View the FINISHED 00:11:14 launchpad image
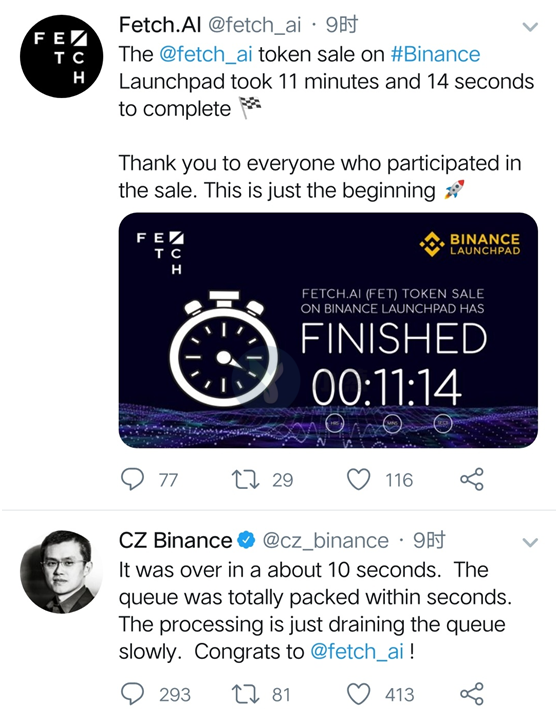Screen dimensions: 558x723 pos(328,330)
